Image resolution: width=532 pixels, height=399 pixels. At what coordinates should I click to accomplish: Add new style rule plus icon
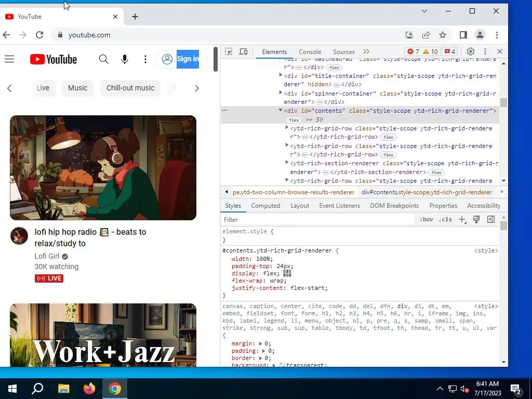tap(462, 220)
